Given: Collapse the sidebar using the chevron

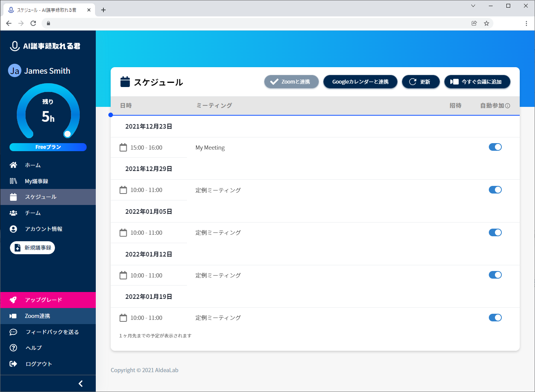Looking at the screenshot, I should click(80, 383).
